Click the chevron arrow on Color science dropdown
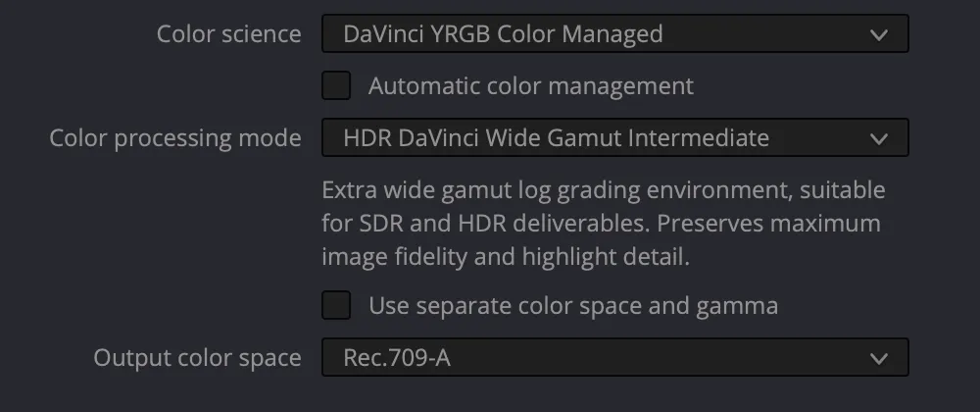This screenshot has width=980, height=412. click(877, 35)
